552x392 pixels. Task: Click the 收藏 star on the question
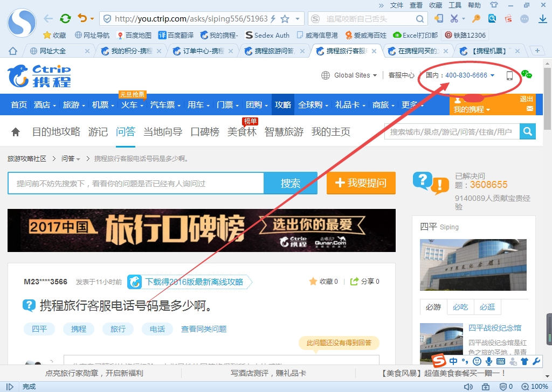click(x=313, y=281)
